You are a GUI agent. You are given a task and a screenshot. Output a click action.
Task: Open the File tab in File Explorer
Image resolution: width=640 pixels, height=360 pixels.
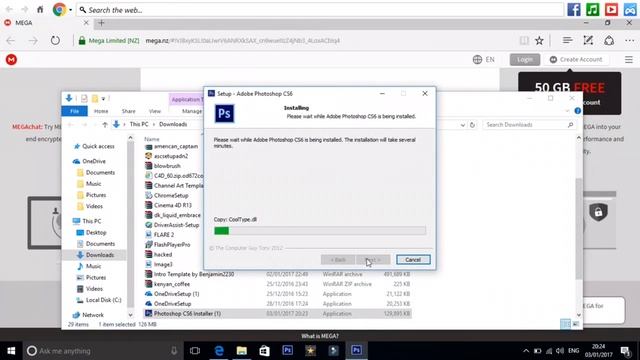tap(74, 111)
